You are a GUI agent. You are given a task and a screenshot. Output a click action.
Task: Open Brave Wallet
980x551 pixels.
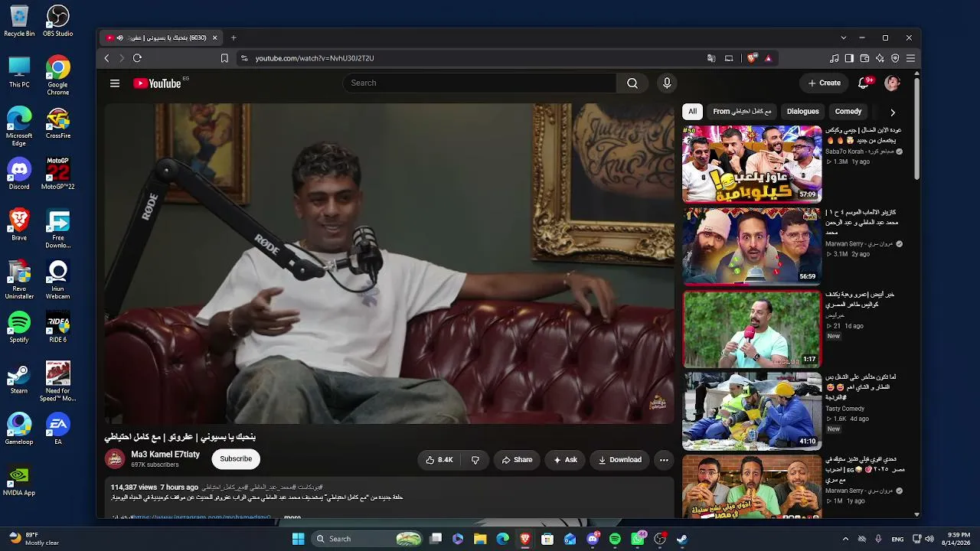click(864, 58)
